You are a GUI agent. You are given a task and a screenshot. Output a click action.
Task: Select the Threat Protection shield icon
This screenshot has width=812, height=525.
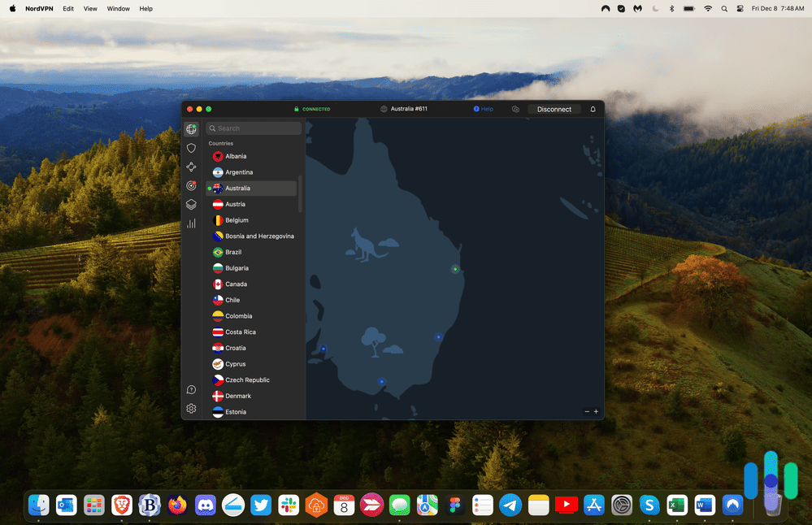[191, 148]
